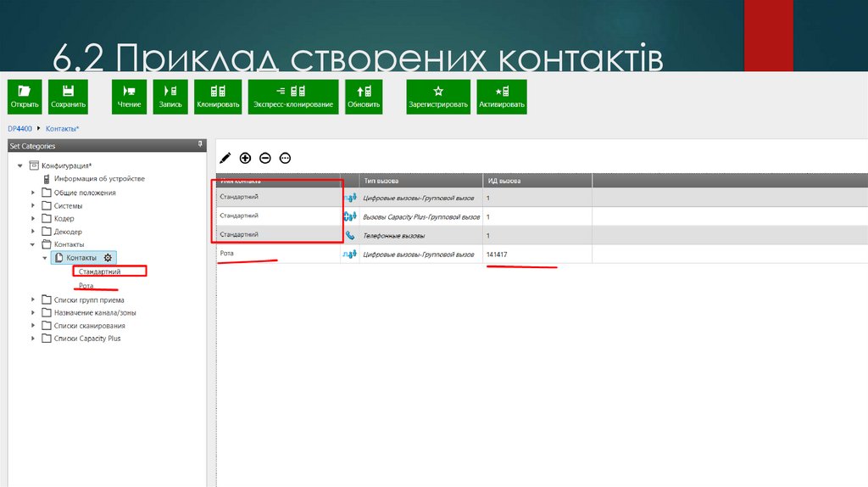Expand Общие положения folder
The height and width of the screenshot is (487, 868).
[33, 193]
